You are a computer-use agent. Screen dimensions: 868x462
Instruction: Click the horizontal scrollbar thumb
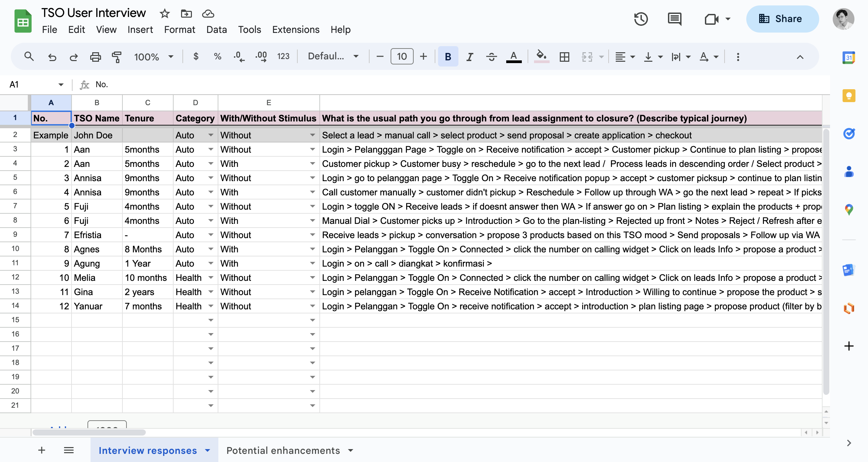[89, 432]
